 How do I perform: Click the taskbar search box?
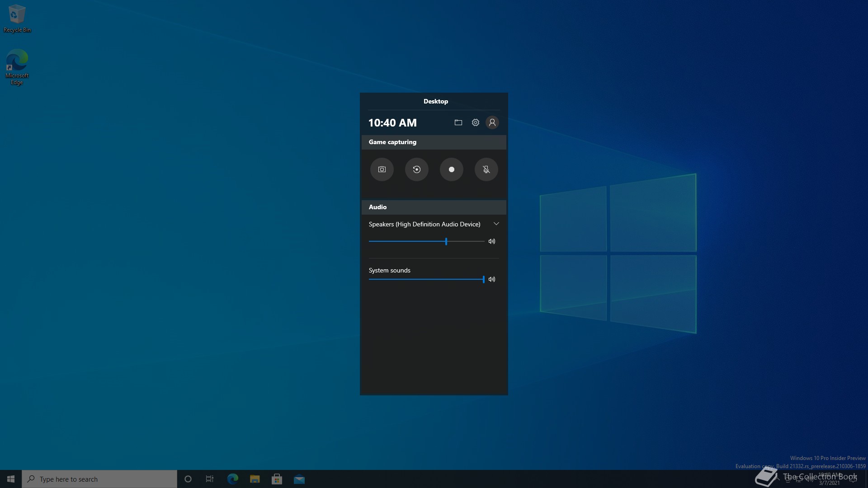pyautogui.click(x=99, y=479)
